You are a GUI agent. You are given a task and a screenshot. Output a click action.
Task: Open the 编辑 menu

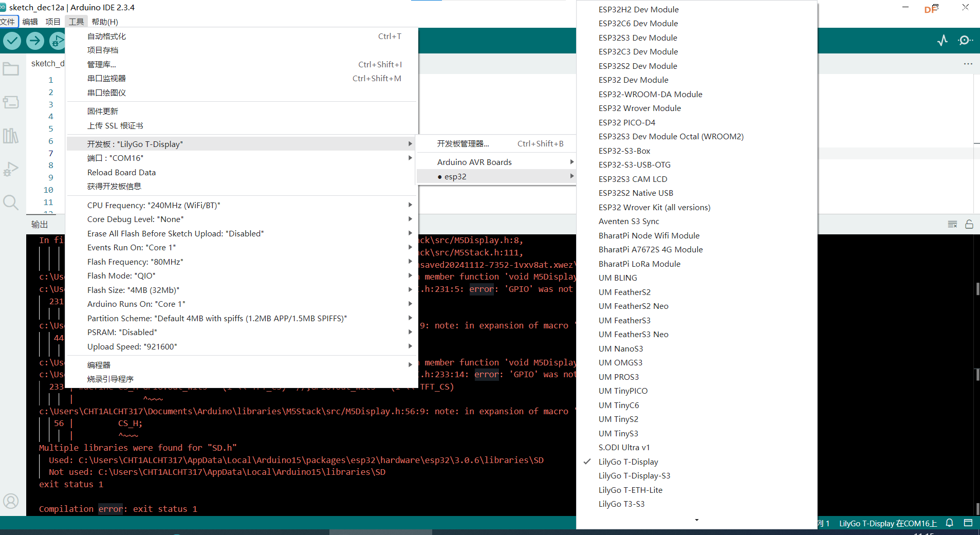pyautogui.click(x=30, y=22)
